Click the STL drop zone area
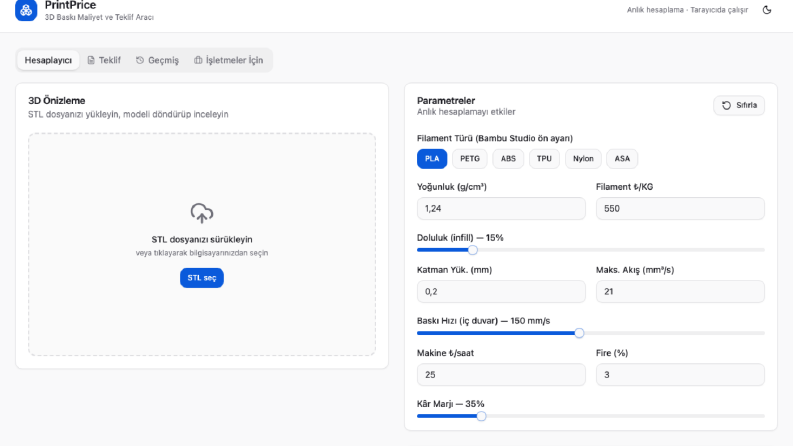The width and height of the screenshot is (793, 446). pos(202,244)
